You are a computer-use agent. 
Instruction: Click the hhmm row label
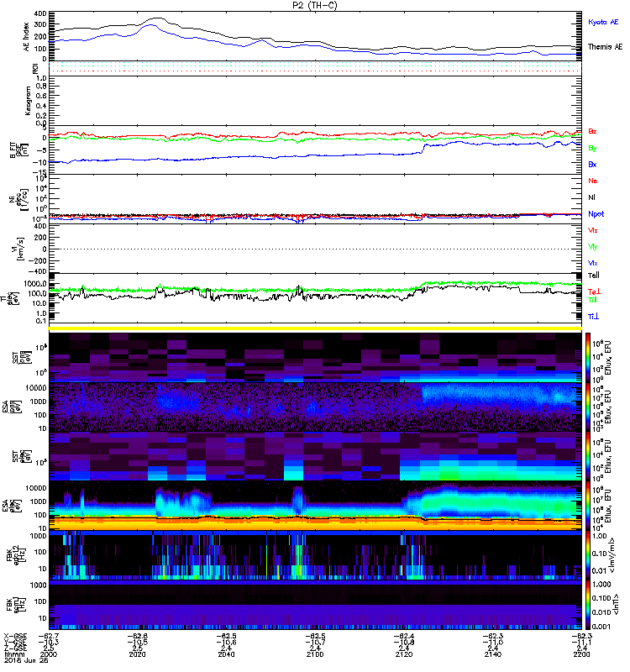[13, 654]
